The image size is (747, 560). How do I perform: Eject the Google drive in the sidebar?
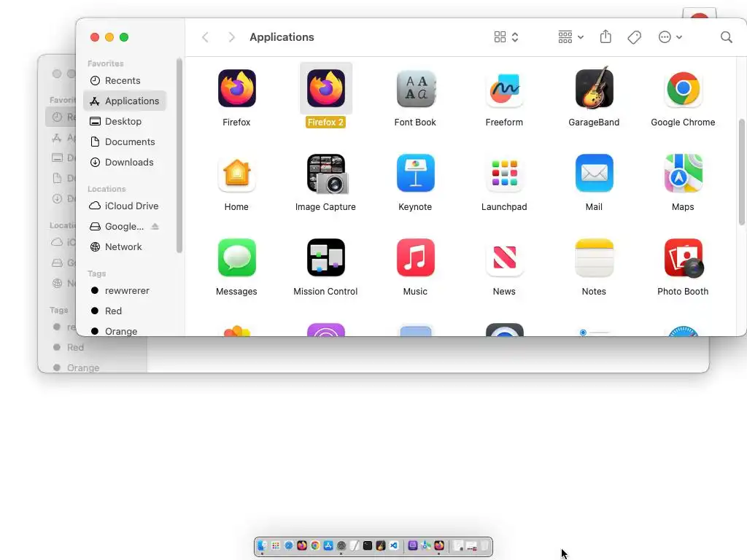pos(155,226)
